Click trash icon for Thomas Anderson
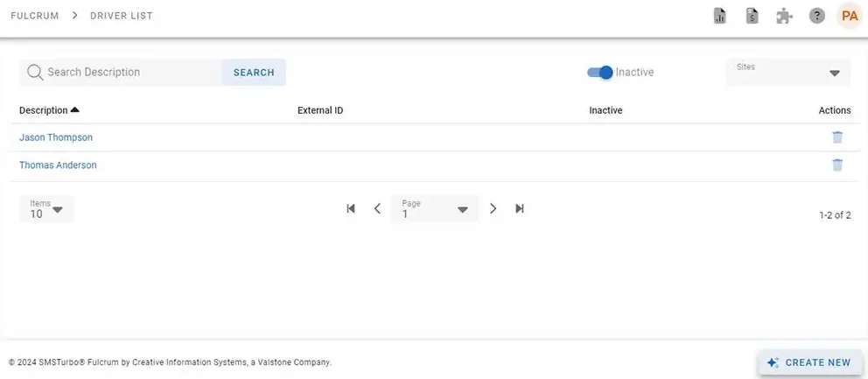 [x=837, y=165]
